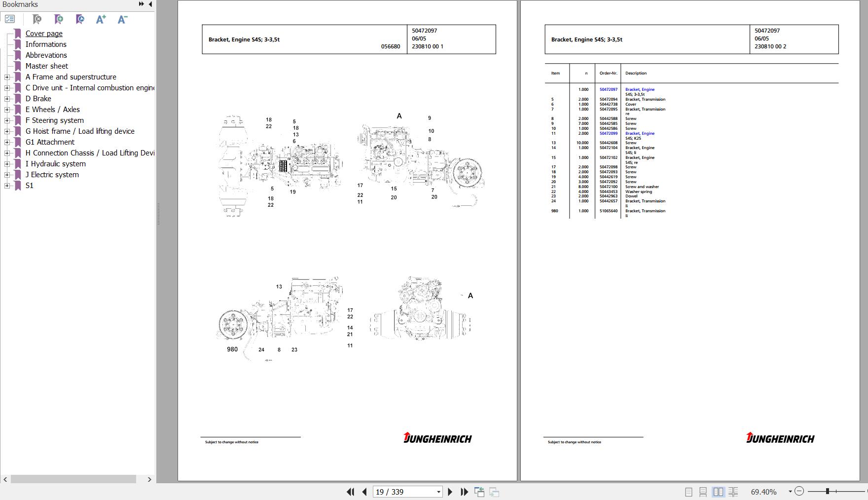Viewport: 868px width, 500px height.
Task: Click the zoom out minus button
Action: tap(799, 491)
